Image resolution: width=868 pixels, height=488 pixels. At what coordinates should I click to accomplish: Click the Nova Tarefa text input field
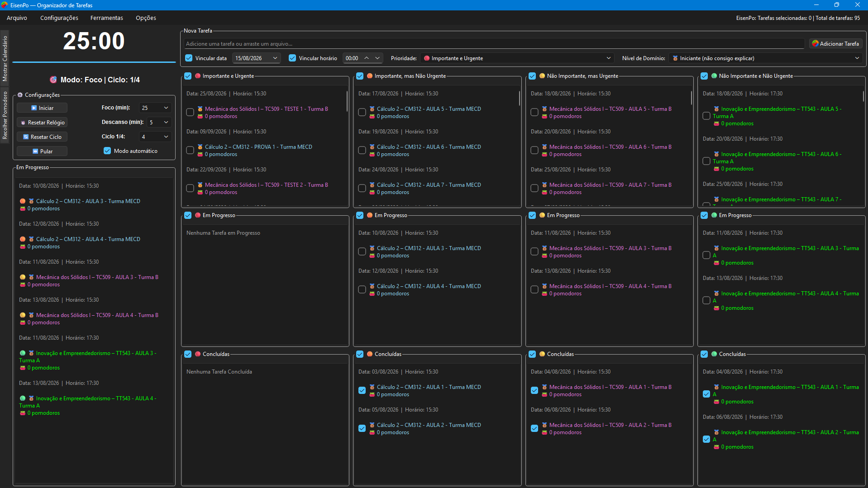point(494,44)
